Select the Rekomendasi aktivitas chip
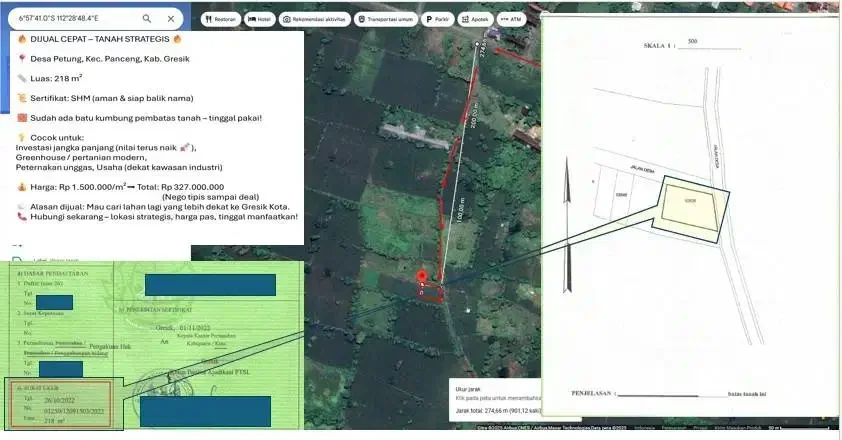The height and width of the screenshot is (440, 842). (x=315, y=19)
